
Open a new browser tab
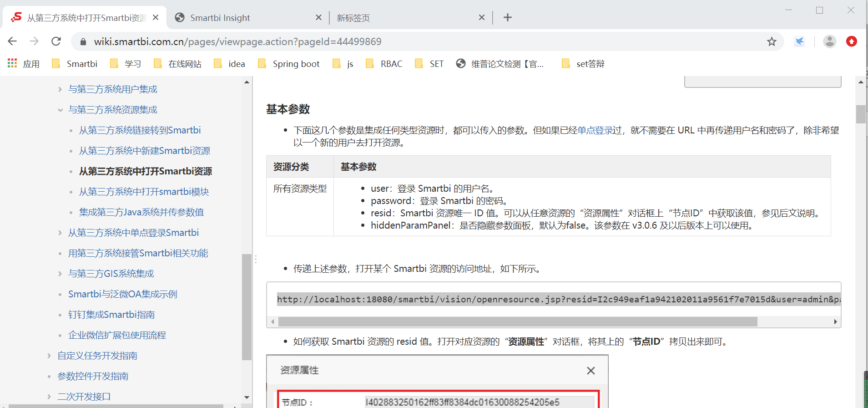(x=508, y=17)
